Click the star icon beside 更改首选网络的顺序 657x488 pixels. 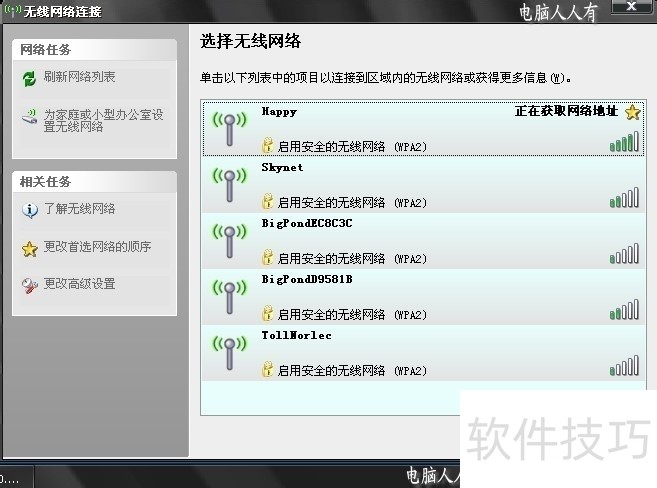(29, 248)
